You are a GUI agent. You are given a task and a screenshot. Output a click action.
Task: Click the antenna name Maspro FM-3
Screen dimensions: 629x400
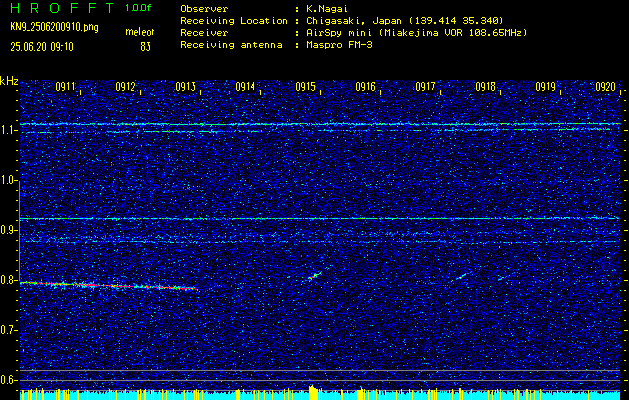point(339,45)
